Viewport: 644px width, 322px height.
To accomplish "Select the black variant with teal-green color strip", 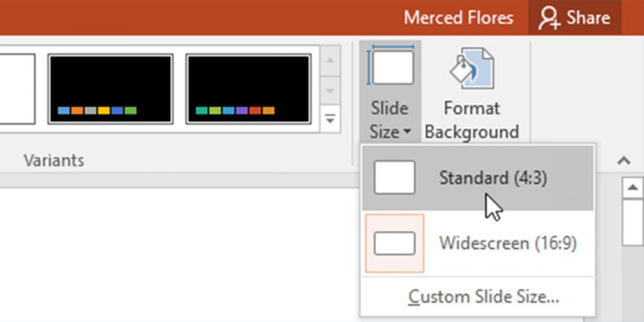I will coord(249,89).
